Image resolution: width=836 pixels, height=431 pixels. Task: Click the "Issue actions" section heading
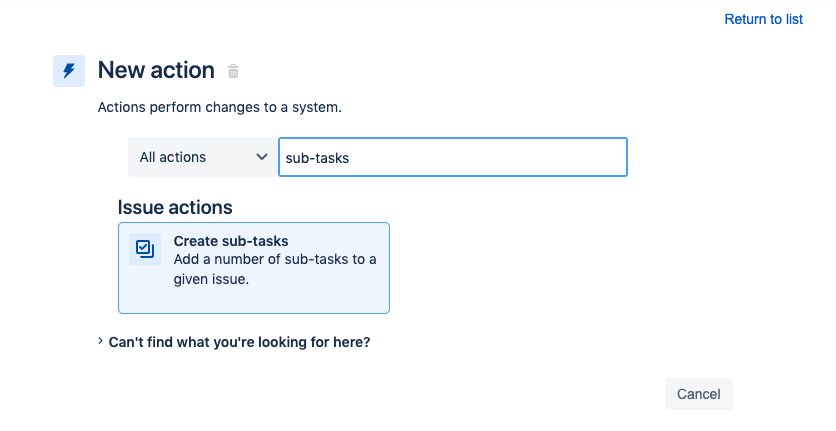tap(175, 208)
